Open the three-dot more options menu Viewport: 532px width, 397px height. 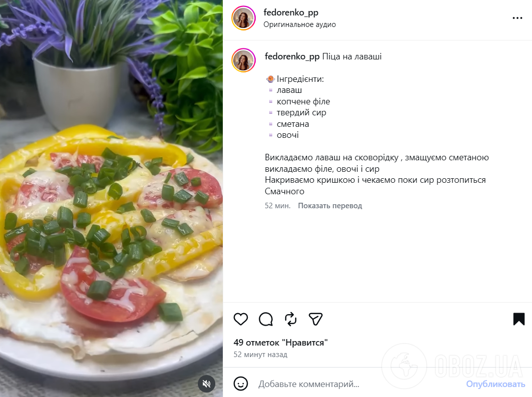[x=518, y=18]
